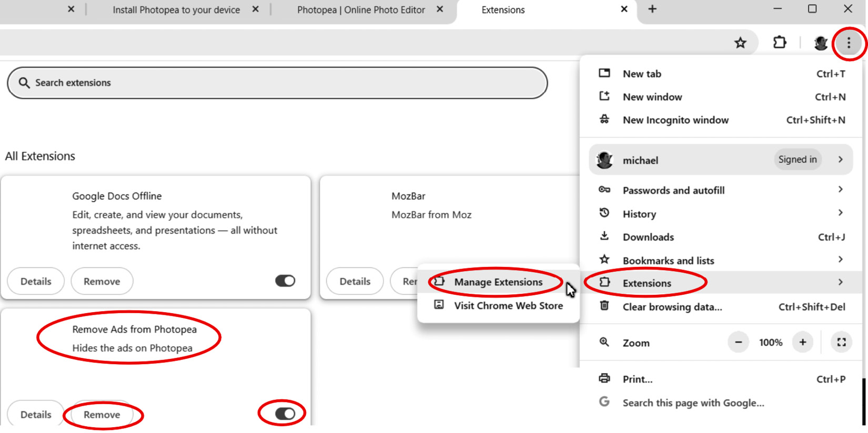Close the Photopea Online Photo Editor tab
The image size is (868, 433).
pos(440,9)
